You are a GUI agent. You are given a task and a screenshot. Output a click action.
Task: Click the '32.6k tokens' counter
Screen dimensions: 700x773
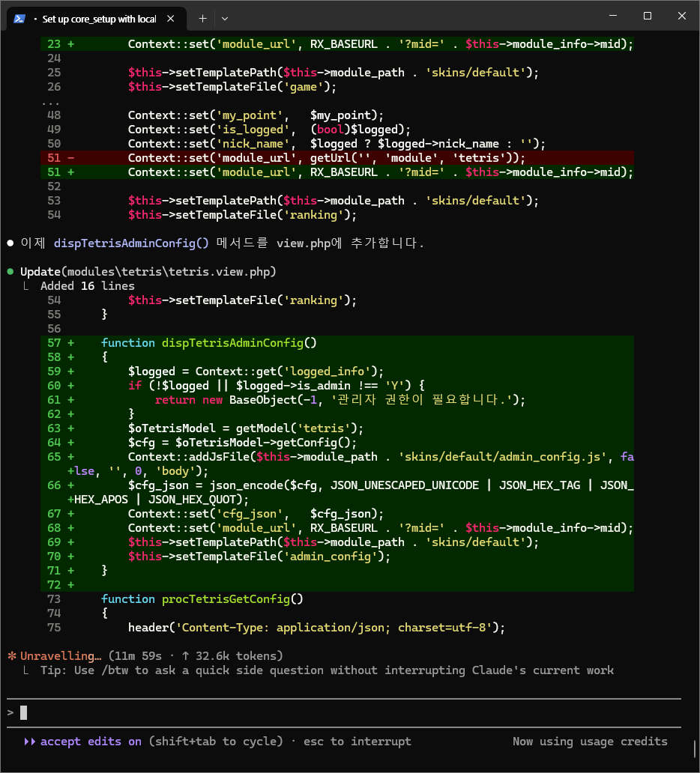tap(239, 656)
